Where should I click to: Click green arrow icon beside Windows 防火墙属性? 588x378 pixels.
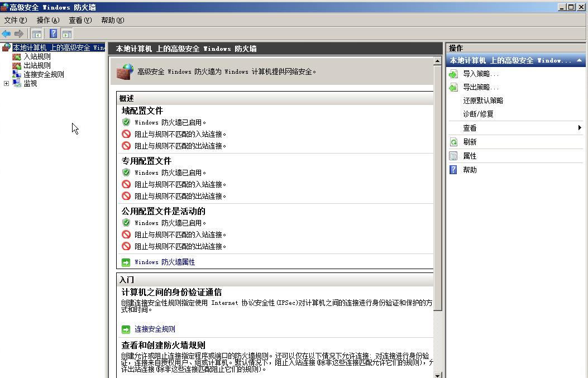pos(126,262)
